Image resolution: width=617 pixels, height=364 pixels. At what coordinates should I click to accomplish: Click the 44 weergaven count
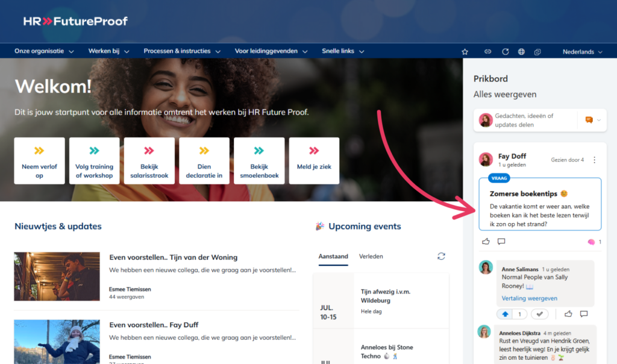127,297
